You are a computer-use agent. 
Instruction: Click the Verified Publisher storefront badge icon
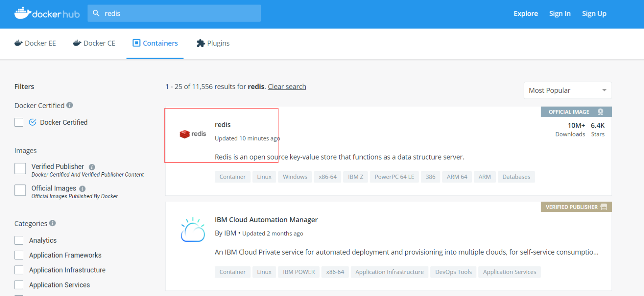point(604,207)
